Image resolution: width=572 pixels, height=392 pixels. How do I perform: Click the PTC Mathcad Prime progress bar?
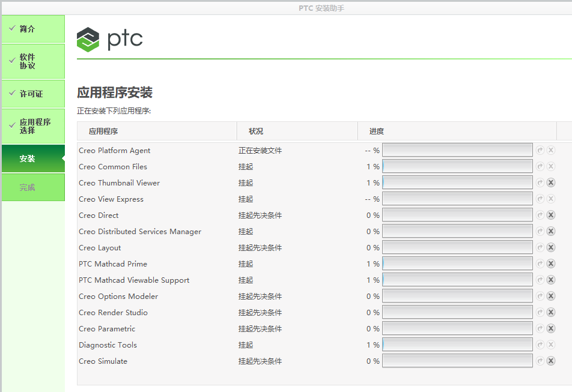pos(457,264)
